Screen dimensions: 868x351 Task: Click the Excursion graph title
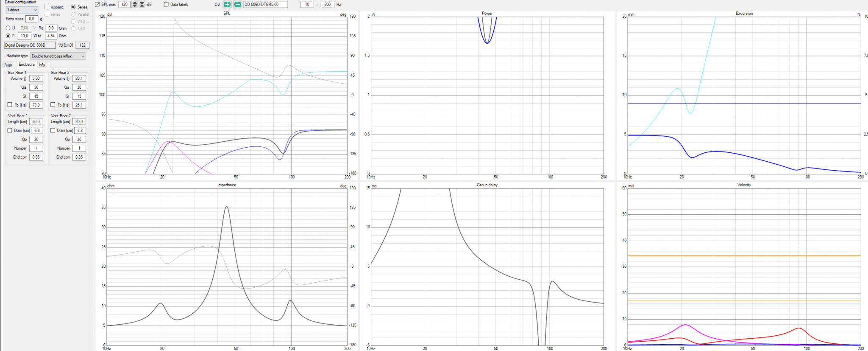point(744,14)
